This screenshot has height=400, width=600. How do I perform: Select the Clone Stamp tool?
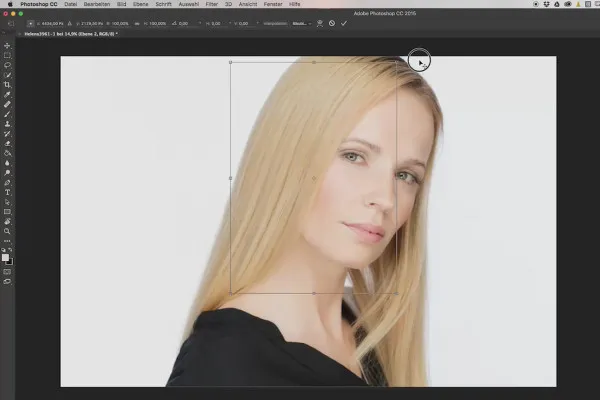pos(7,124)
